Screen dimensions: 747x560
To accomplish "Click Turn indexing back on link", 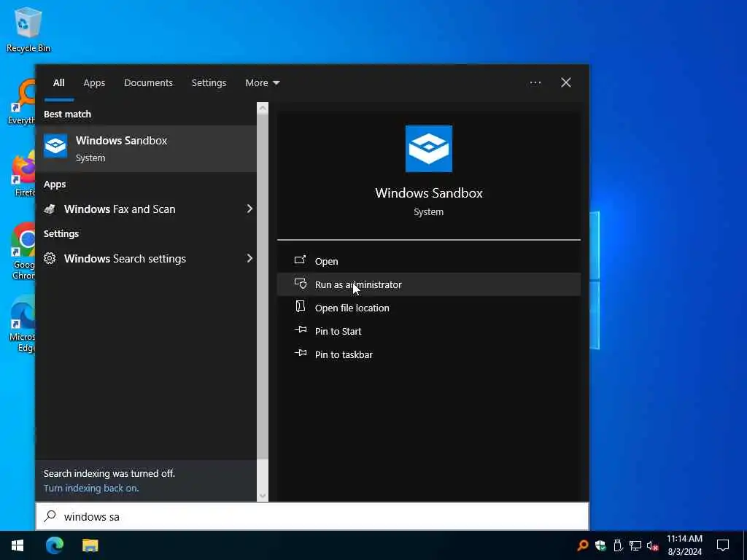I will coord(91,488).
